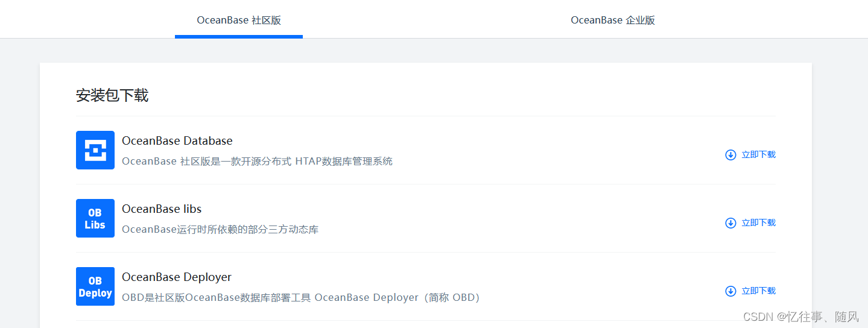
Task: Switch to the OceanBase 社区版 tab
Action: [239, 20]
